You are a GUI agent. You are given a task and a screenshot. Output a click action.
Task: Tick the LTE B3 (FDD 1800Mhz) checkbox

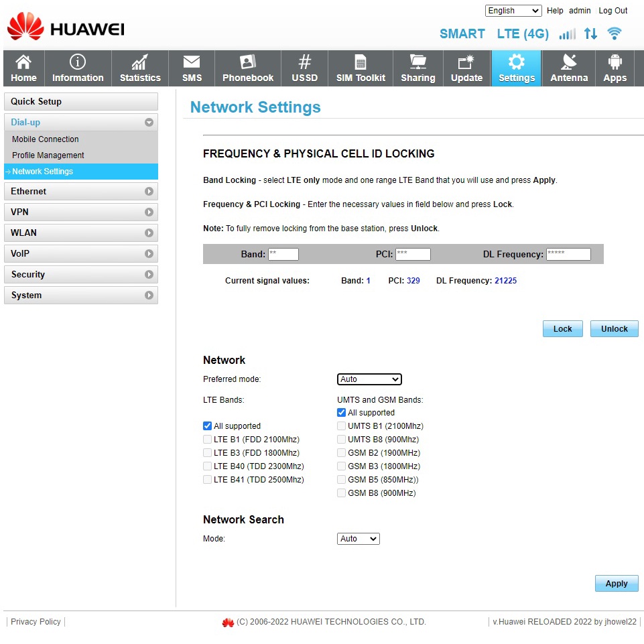(208, 453)
